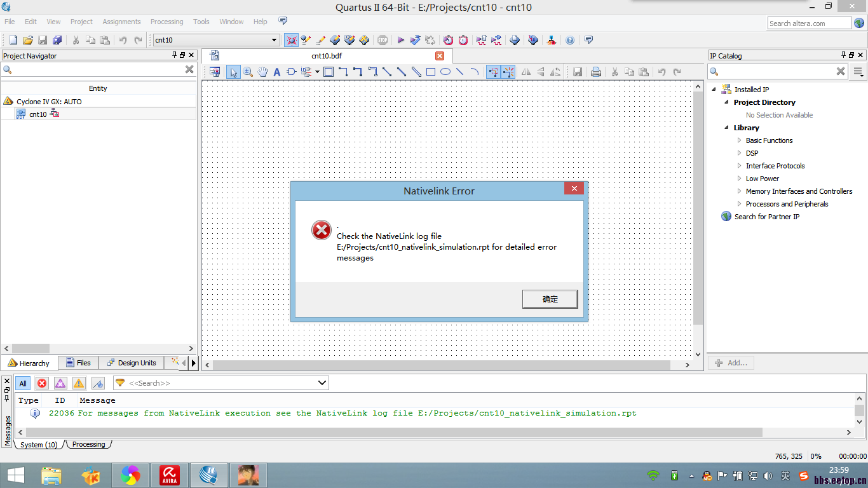Screen dimensions: 868x488
Task: Open the Windows Start button
Action: pos(16,475)
